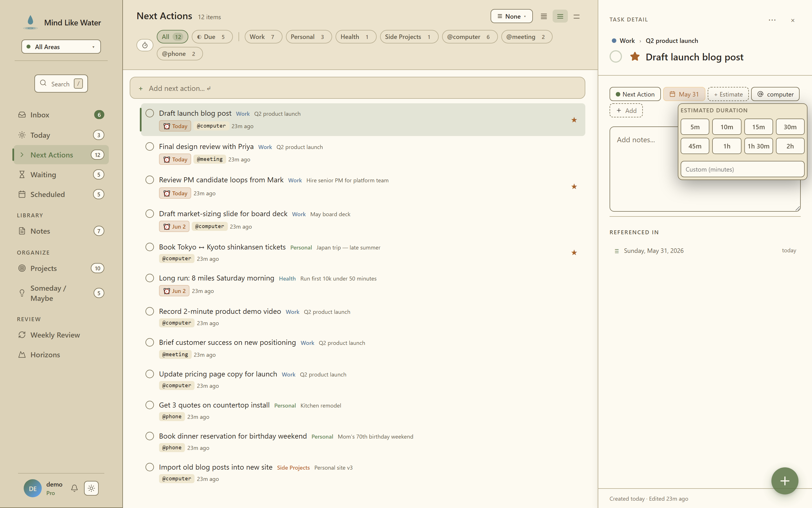This screenshot has height=508, width=812.
Task: Toggle the Estimate duration popup
Action: click(728, 94)
